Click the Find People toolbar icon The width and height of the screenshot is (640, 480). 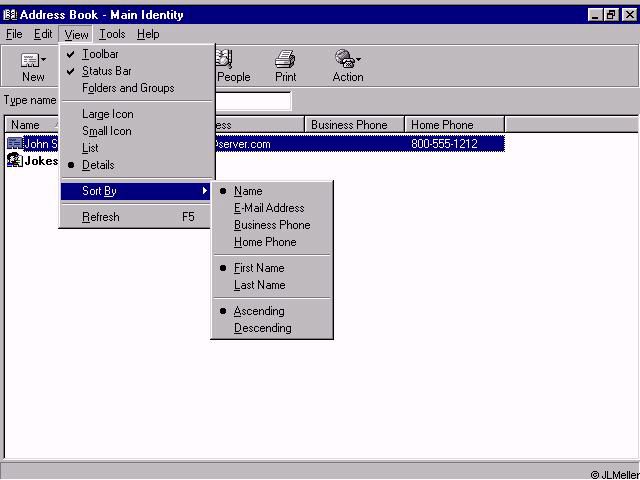226,60
